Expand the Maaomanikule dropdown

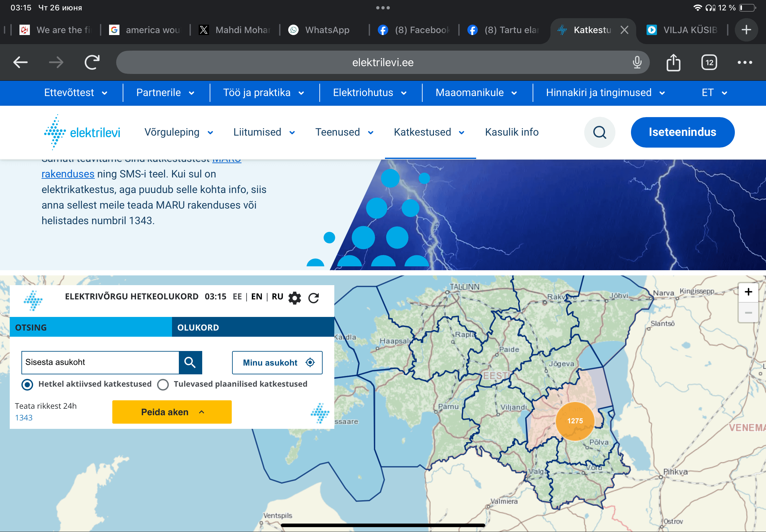pos(476,93)
